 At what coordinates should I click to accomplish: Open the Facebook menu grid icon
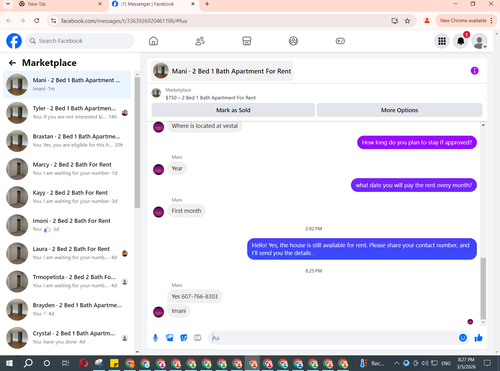[442, 41]
